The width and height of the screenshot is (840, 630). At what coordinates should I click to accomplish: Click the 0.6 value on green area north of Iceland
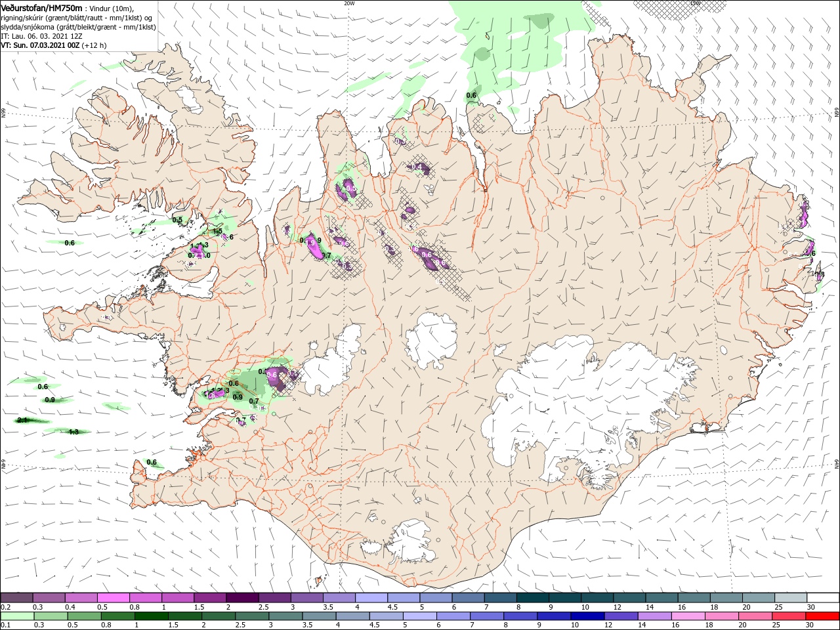471,96
